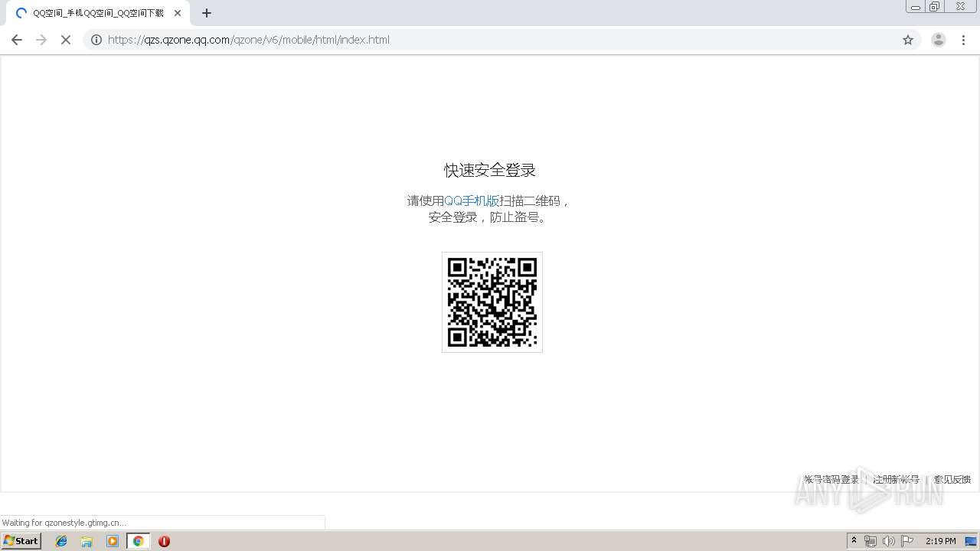This screenshot has width=980, height=551.
Task: Open the QQ手机版 link
Action: tap(472, 201)
